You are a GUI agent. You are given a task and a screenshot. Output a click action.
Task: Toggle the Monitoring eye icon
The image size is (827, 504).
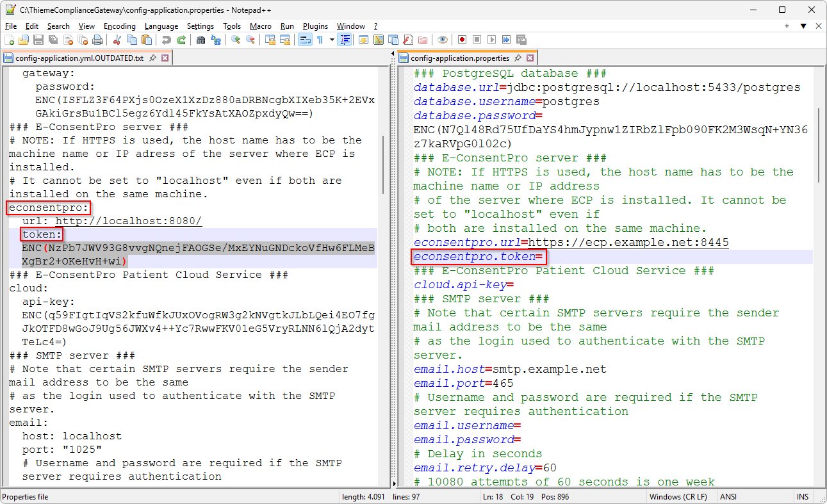443,40
